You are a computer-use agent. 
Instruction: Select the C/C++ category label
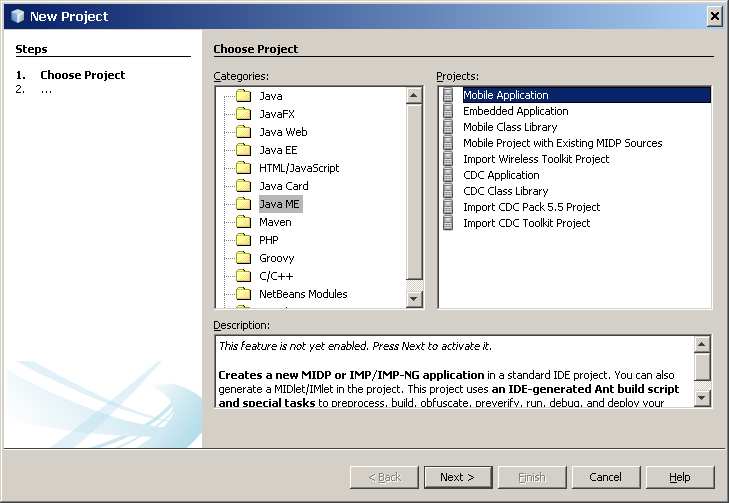coord(276,276)
